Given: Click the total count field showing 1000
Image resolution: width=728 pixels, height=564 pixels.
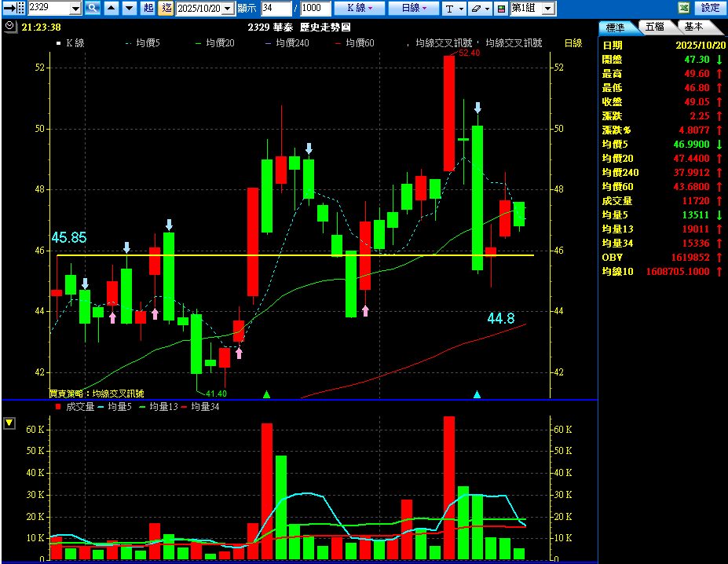Looking at the screenshot, I should (315, 8).
